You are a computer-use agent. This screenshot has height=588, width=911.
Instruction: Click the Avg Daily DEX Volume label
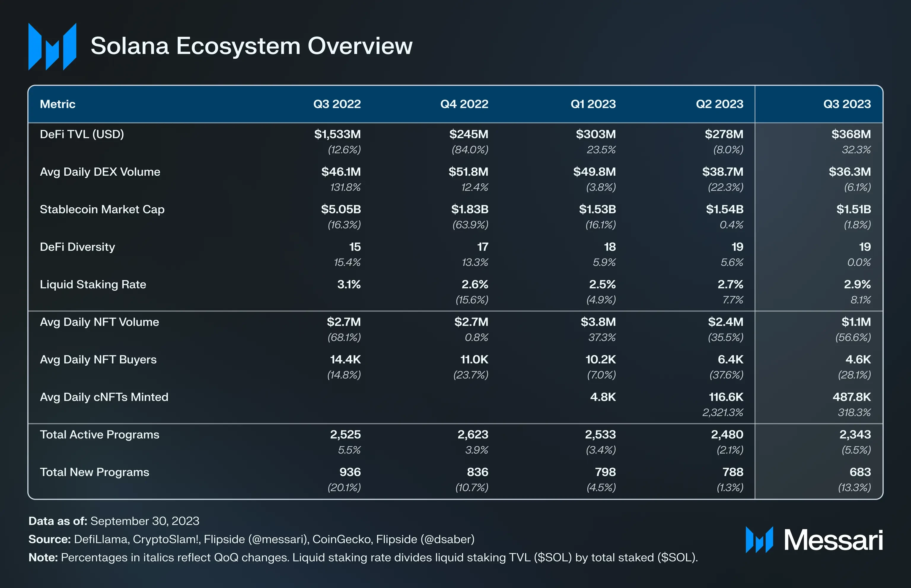click(x=100, y=172)
